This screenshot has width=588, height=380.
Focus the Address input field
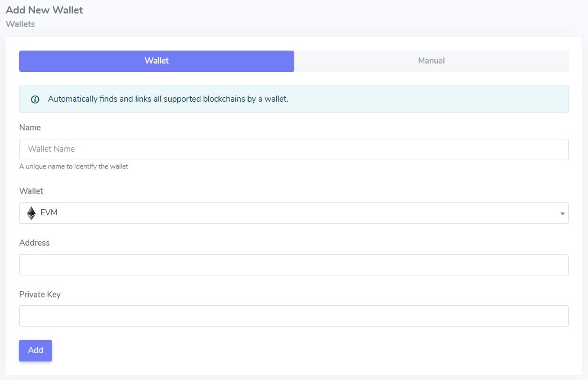point(294,265)
